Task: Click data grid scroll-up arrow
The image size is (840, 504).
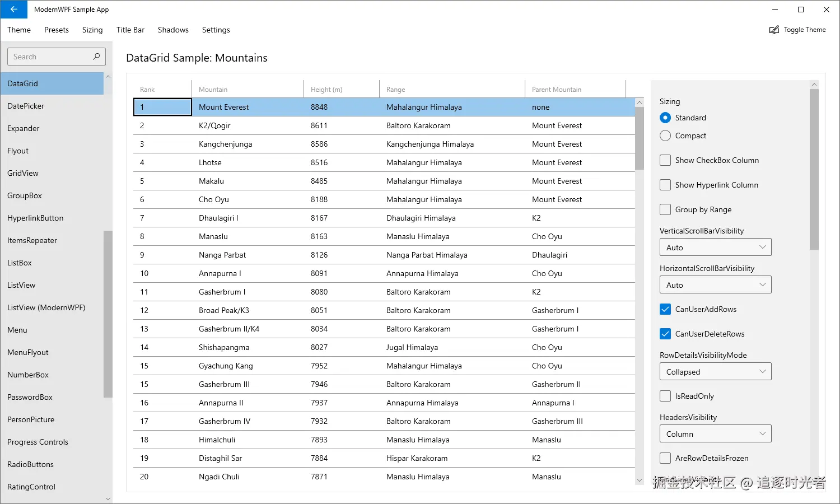Action: pos(640,102)
